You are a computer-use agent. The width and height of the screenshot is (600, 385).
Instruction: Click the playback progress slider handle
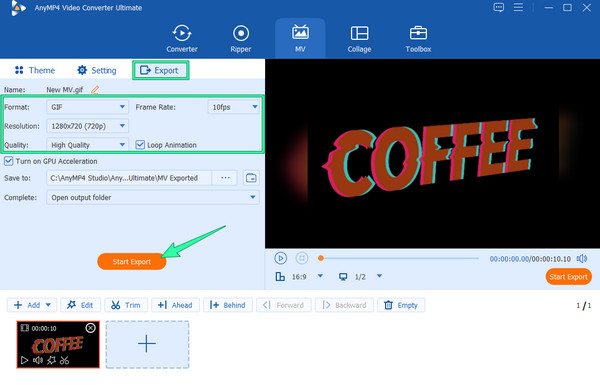(x=321, y=258)
